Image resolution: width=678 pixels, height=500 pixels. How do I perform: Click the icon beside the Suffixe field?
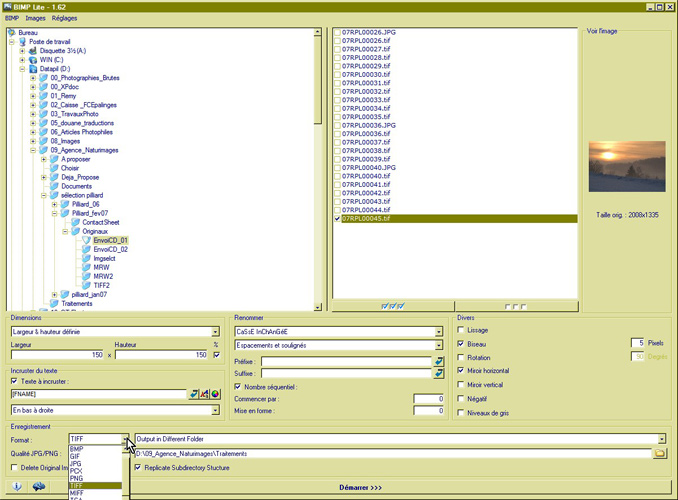tap(438, 373)
